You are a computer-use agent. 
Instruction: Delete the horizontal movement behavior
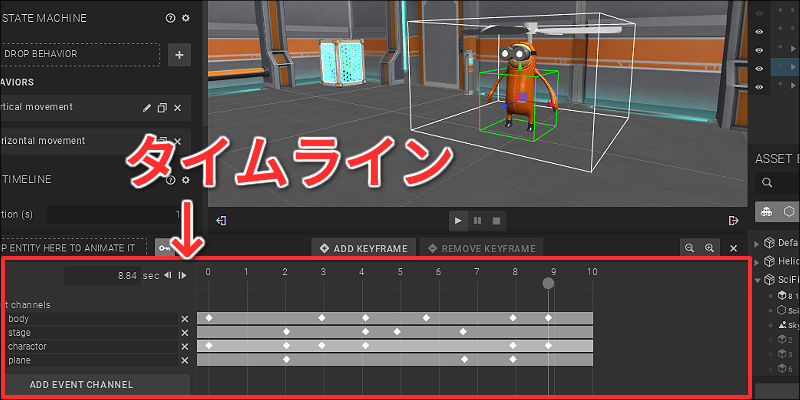coord(178,141)
